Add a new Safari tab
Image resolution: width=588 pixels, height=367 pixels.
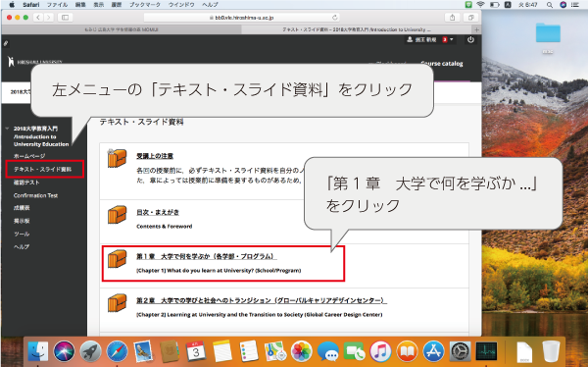tap(476, 29)
